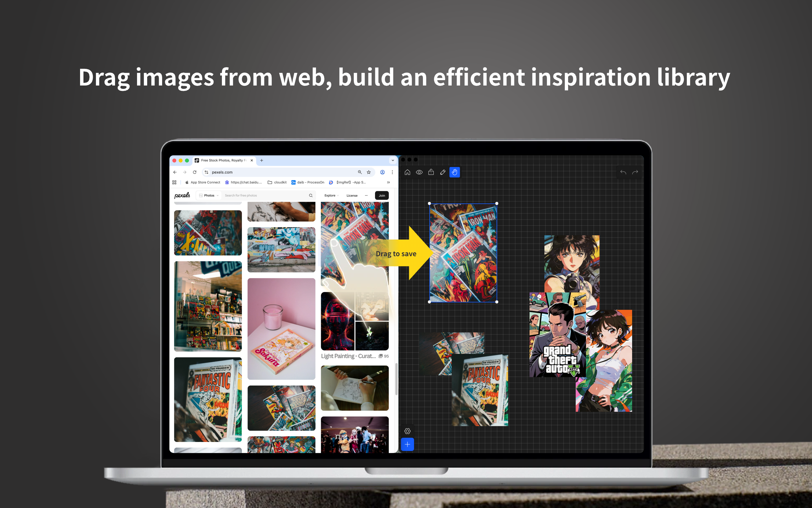The image size is (812, 508).
Task: Open the daib - ProcessOn bookmark
Action: 308,182
